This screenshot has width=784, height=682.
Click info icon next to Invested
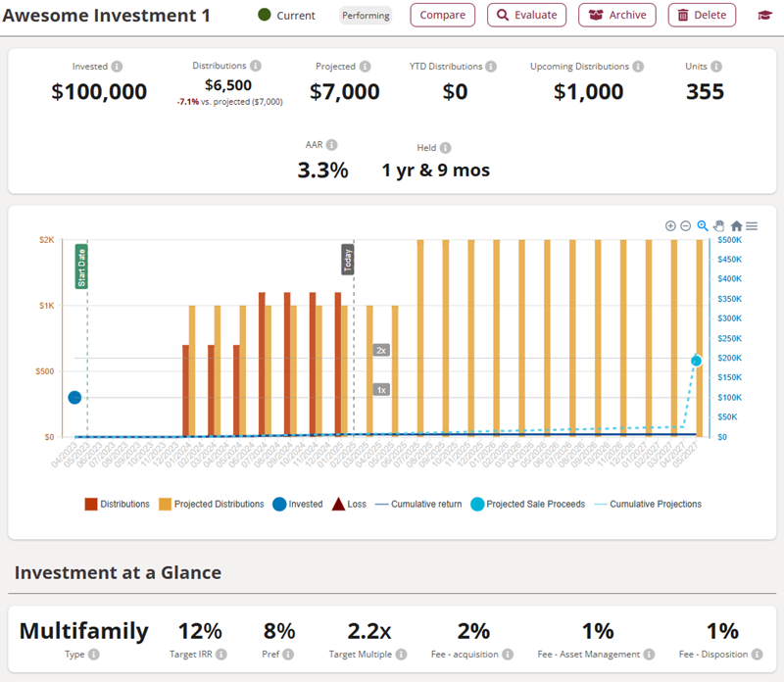[x=117, y=68]
